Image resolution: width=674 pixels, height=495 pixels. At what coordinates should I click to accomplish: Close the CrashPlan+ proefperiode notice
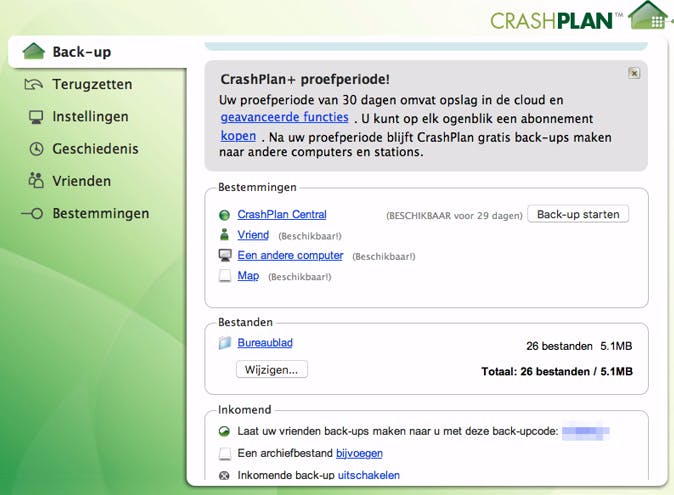(634, 73)
